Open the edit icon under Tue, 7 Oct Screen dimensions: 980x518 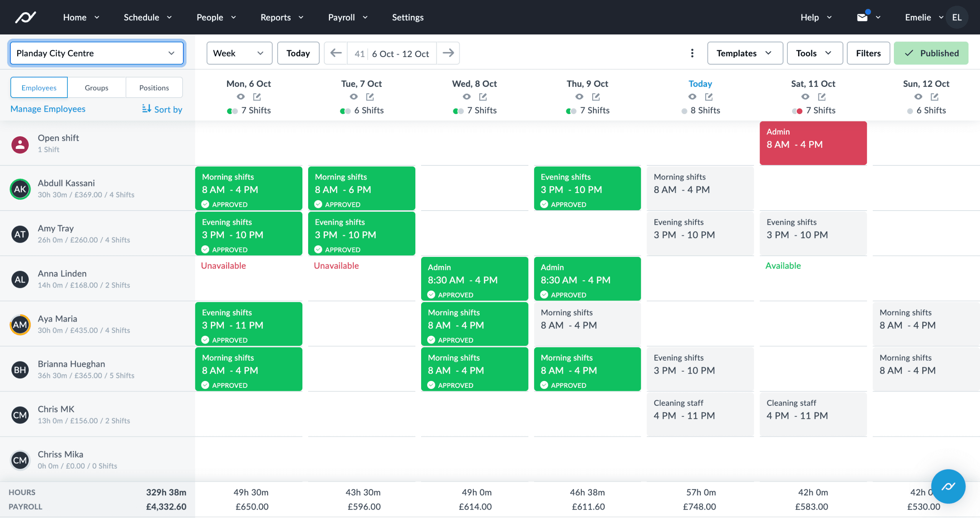click(370, 97)
